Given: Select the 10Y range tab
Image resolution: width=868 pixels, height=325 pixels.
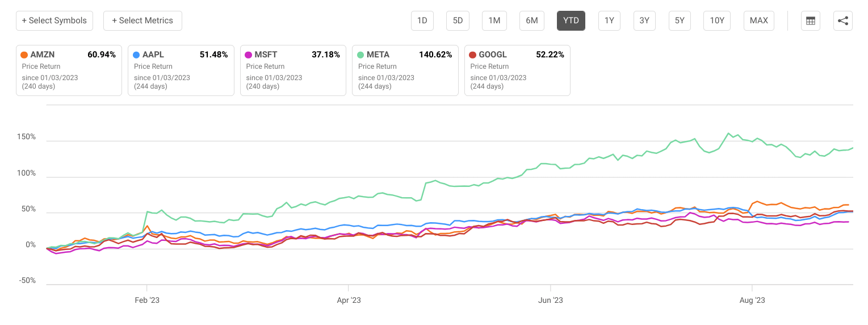Looking at the screenshot, I should pyautogui.click(x=717, y=21).
